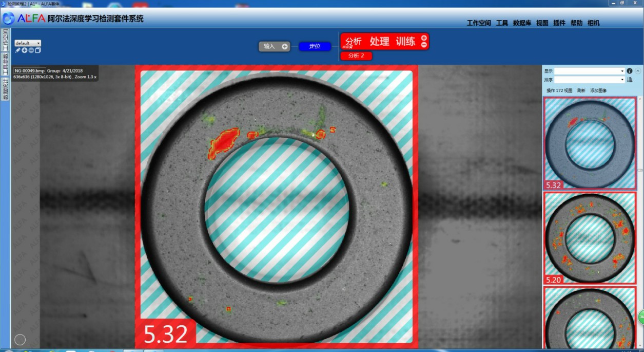The image size is (644, 352).
Task: Click the add workspace plus icon
Action: pyautogui.click(x=25, y=50)
